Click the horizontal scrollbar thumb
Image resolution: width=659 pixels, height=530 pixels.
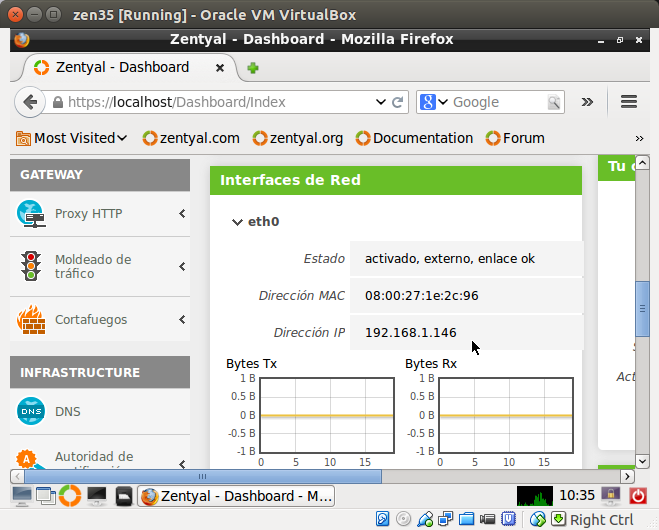[203, 476]
